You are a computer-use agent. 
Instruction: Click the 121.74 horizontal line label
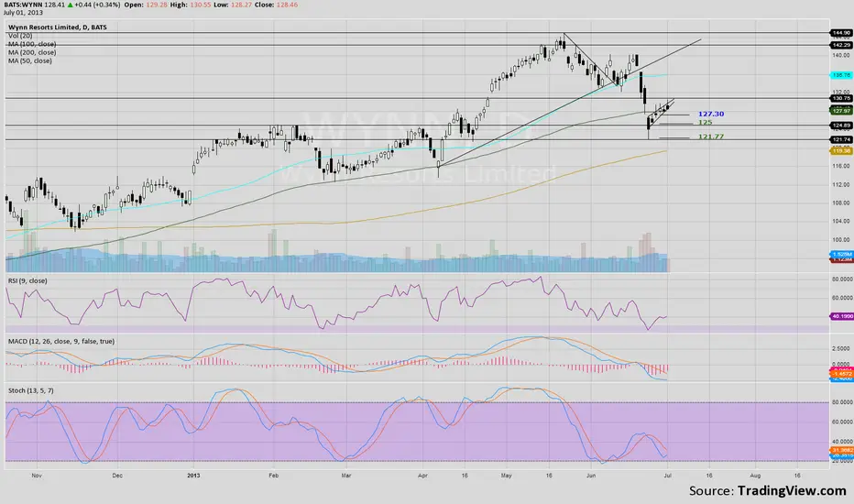pos(841,140)
